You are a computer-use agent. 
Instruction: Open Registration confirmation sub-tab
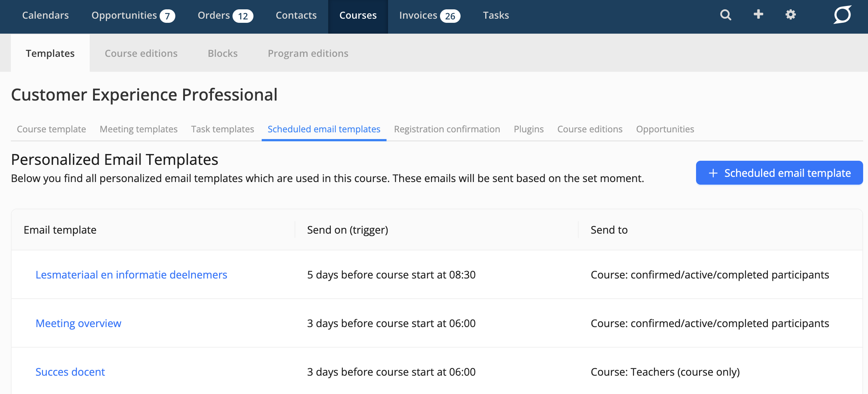pyautogui.click(x=447, y=129)
